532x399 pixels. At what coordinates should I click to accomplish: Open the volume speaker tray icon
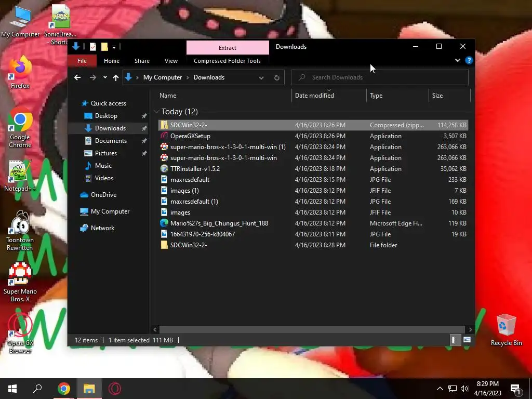click(x=464, y=389)
